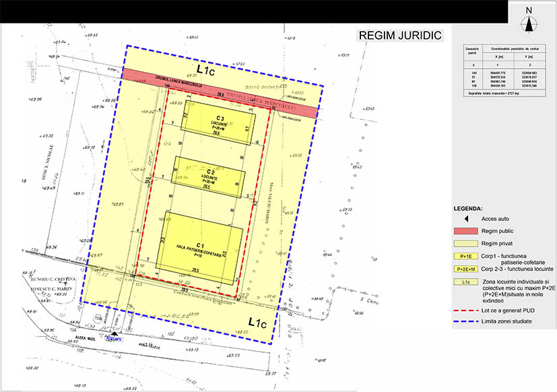Viewport: 557px width, 392px height.
Task: Click the 'Regim privat' legend label
Action: pos(496,243)
